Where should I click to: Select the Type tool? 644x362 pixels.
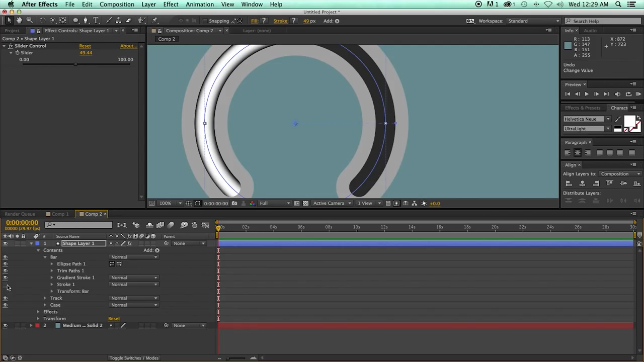click(96, 21)
